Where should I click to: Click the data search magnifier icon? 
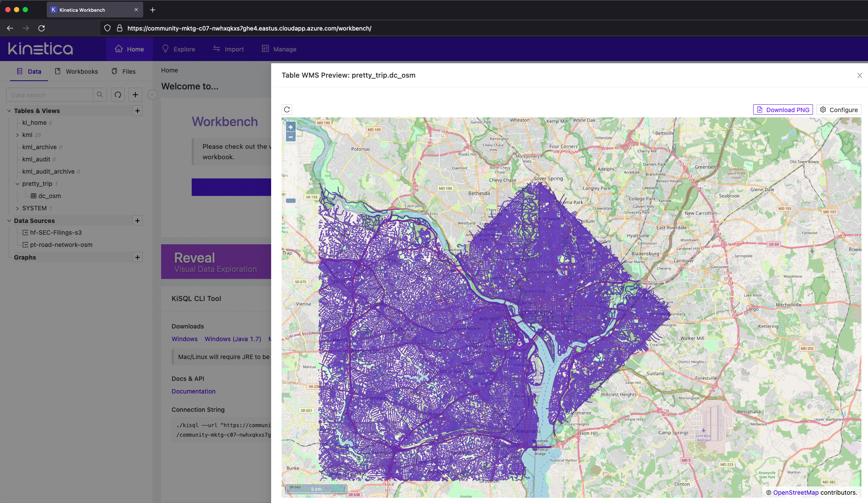[100, 95]
